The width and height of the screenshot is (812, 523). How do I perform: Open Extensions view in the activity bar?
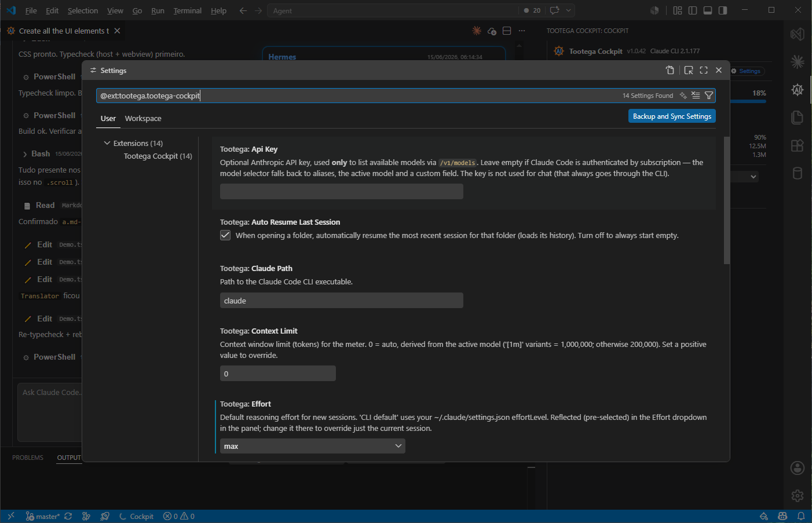(798, 145)
